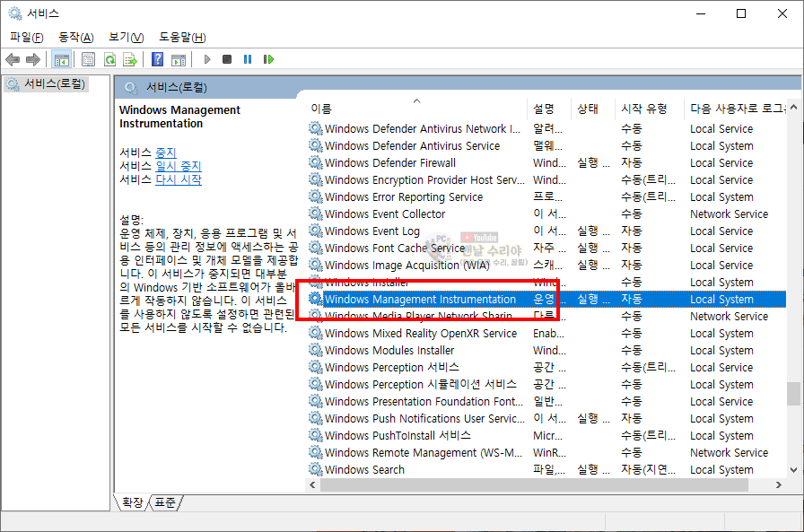The image size is (804, 532).
Task: Switch to the 확장 tab
Action: pyautogui.click(x=133, y=502)
